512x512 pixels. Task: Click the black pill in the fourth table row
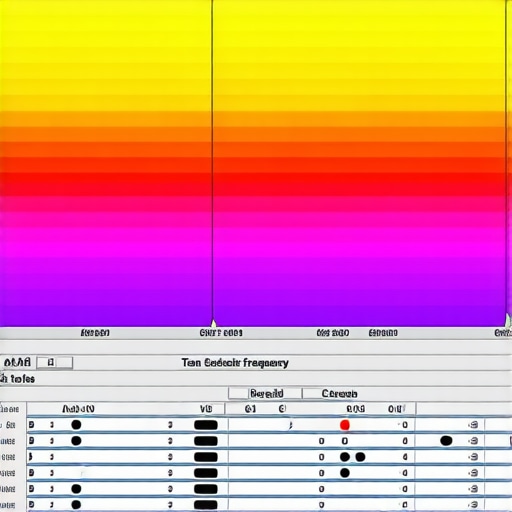tap(206, 473)
